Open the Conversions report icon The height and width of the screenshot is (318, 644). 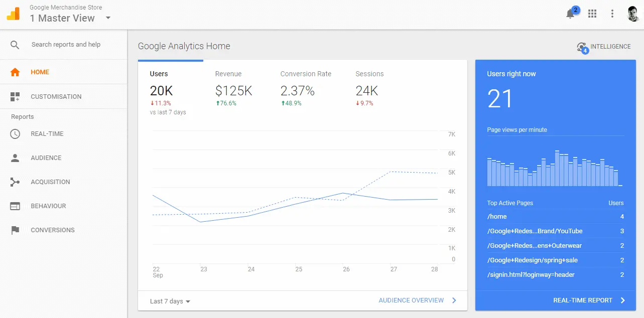click(x=15, y=230)
